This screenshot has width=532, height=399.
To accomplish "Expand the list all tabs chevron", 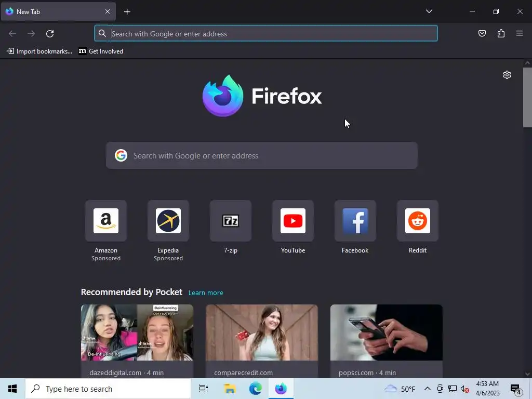I will (429, 11).
